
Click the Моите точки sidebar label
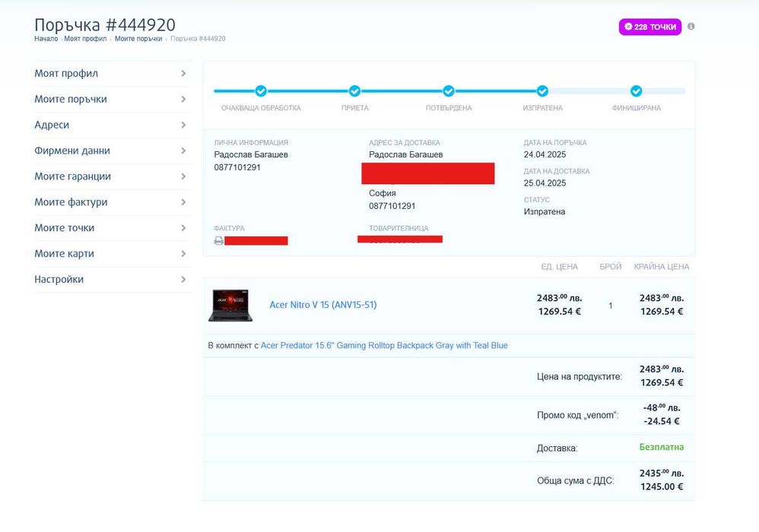pos(65,228)
